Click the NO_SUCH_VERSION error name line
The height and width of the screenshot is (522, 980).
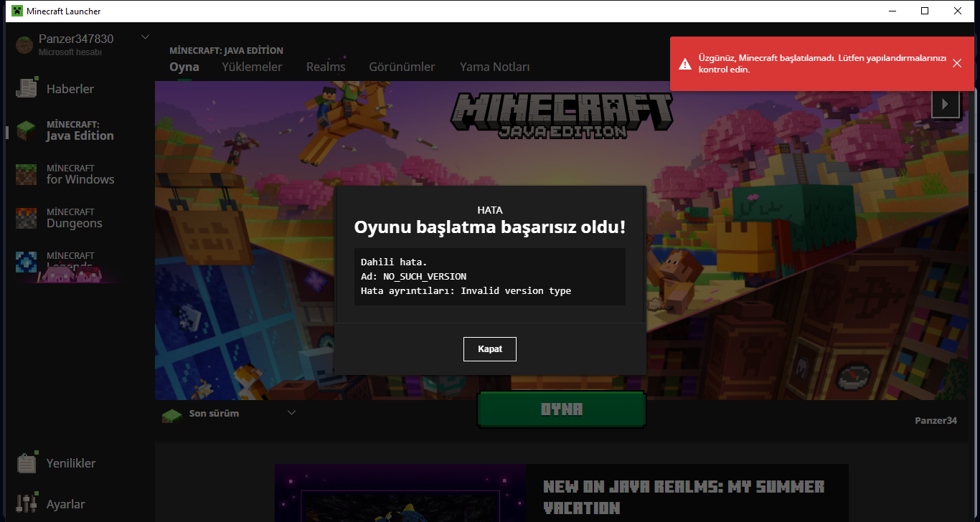click(413, 276)
